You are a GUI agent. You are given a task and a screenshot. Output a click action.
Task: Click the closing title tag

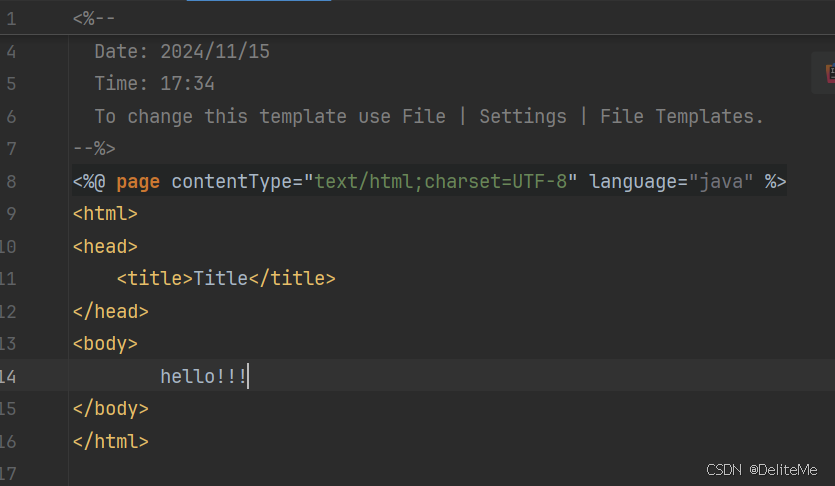292,278
